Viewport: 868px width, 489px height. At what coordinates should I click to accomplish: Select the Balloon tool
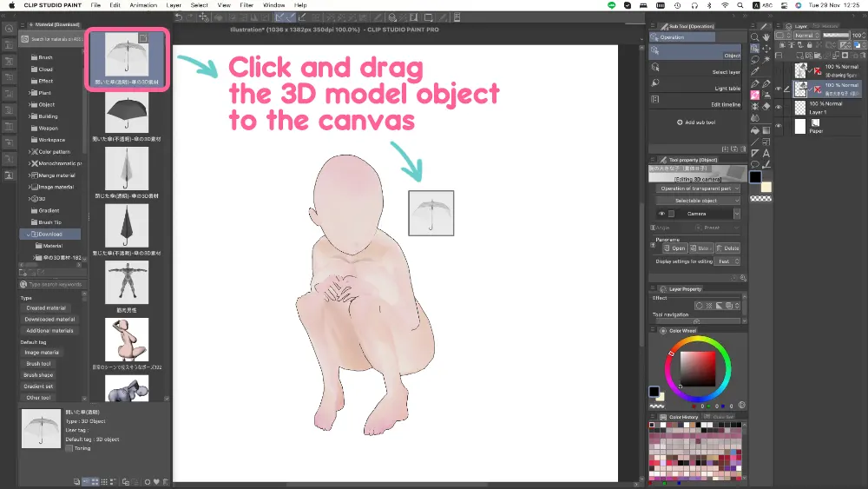pos(754,164)
